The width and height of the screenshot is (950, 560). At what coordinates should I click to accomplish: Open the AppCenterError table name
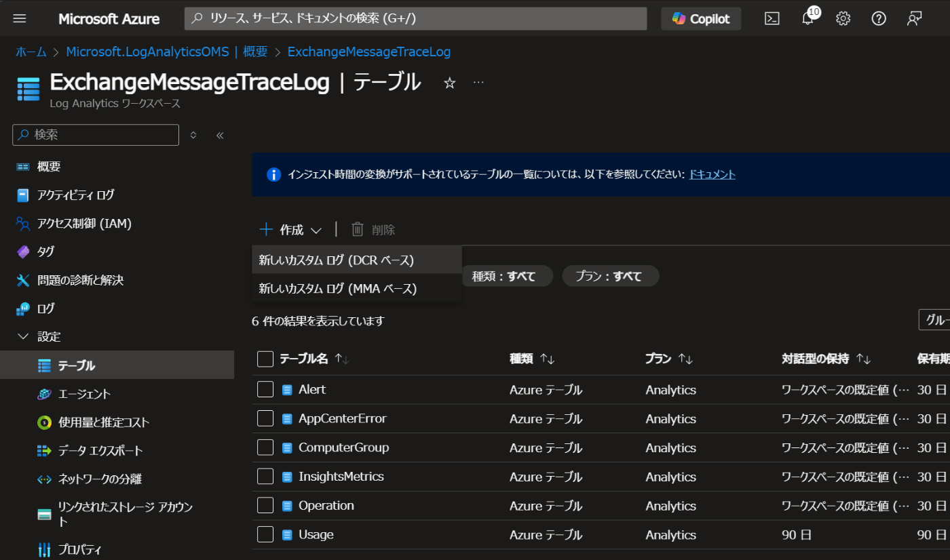343,419
